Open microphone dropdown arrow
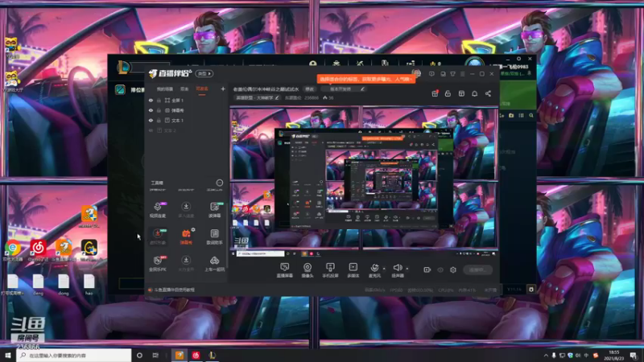644x362 pixels. coord(385,269)
